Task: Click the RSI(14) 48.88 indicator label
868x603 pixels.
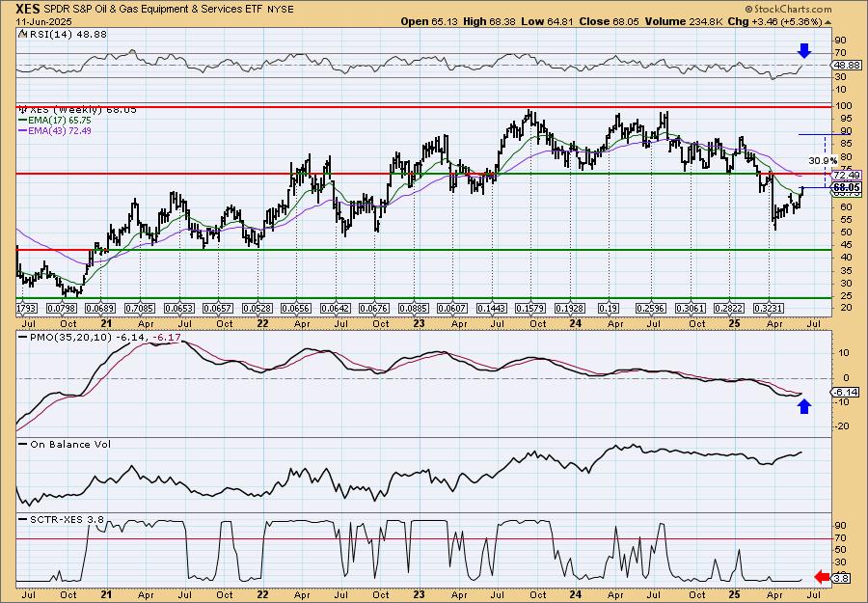Action: (x=67, y=35)
